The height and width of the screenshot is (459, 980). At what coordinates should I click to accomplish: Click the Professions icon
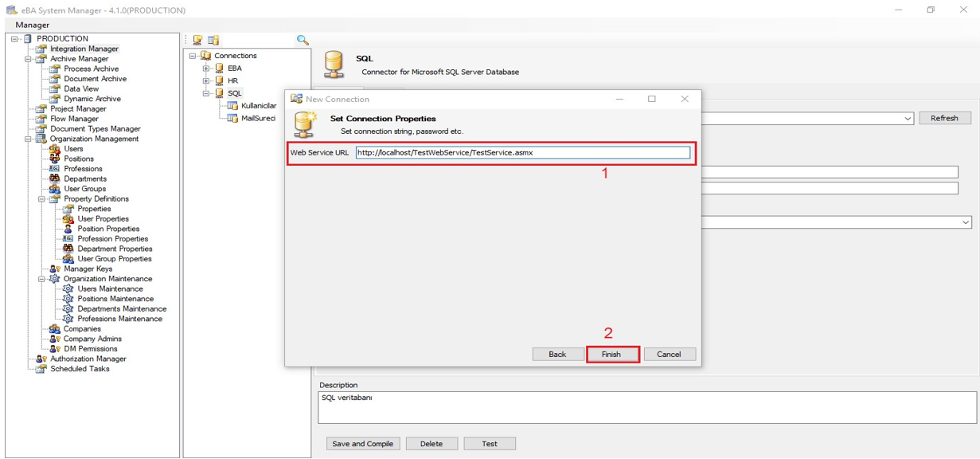pyautogui.click(x=54, y=169)
